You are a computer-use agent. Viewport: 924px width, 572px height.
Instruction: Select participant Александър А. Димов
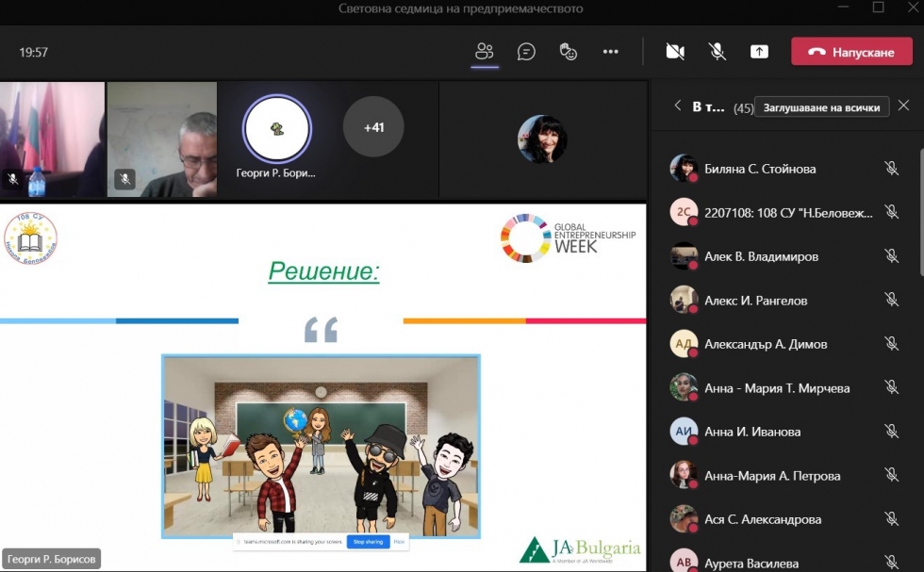click(766, 344)
